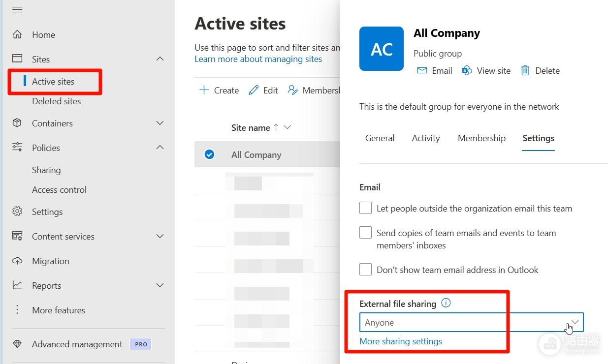Click the Sites window icon

tap(17, 59)
